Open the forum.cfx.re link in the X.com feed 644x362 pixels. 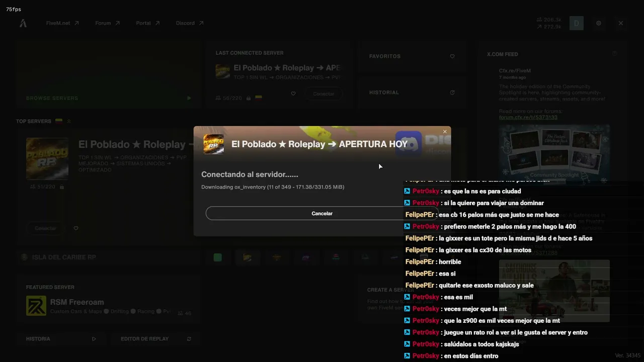tap(528, 117)
